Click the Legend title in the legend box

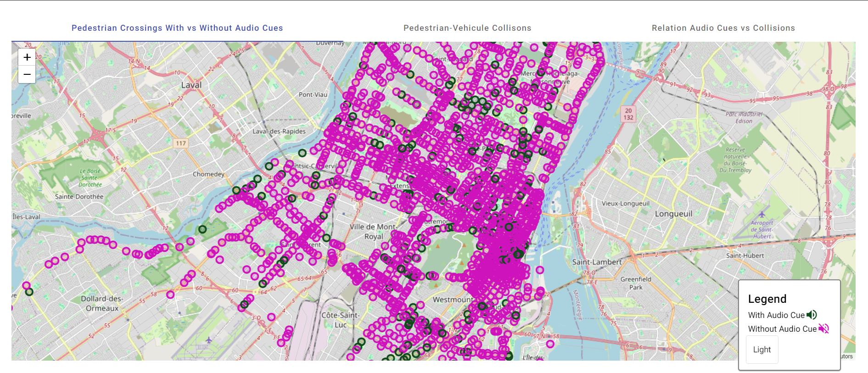pyautogui.click(x=767, y=299)
